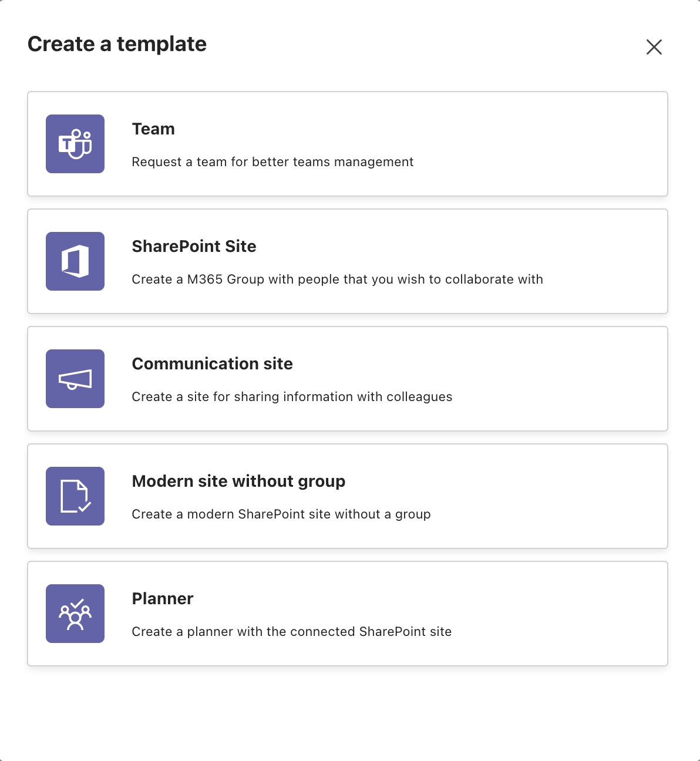Click the document checkmark icon
Viewport: 700px width, 761px height.
coord(75,496)
